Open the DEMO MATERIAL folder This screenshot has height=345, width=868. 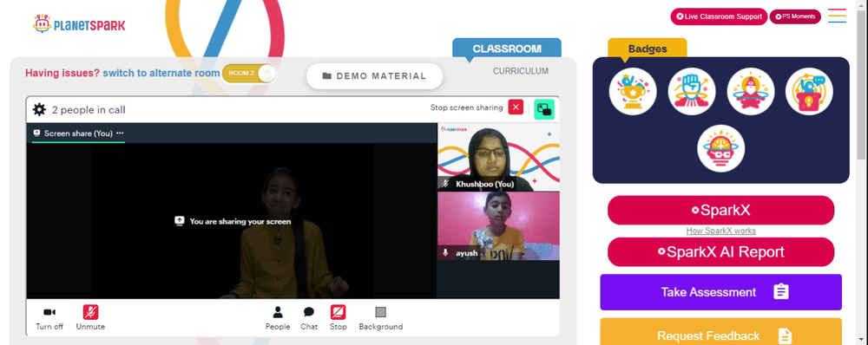375,76
